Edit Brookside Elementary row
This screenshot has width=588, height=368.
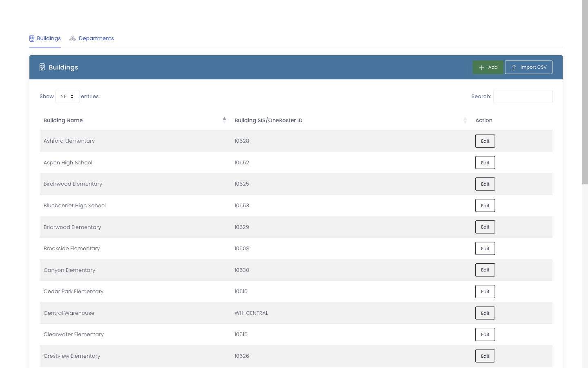click(x=485, y=249)
